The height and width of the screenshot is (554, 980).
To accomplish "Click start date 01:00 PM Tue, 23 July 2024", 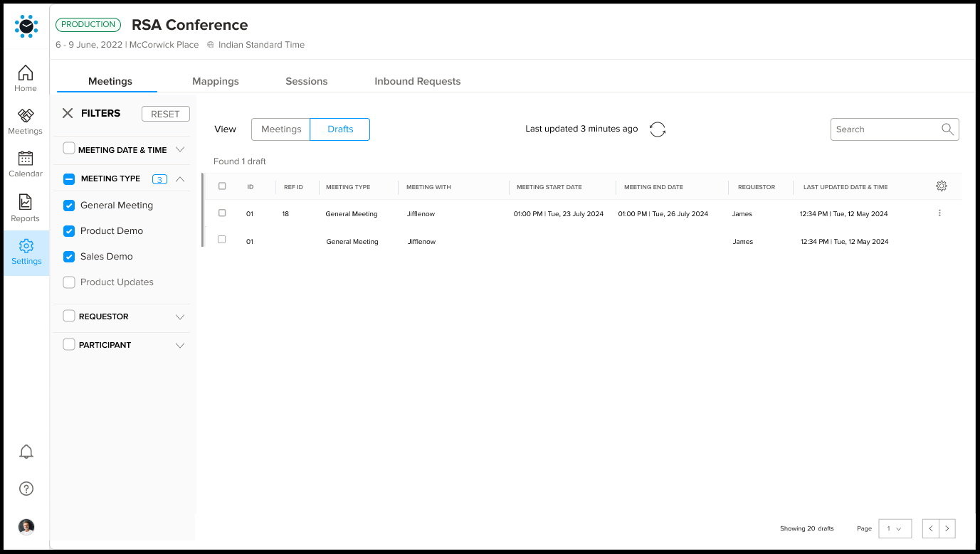I will [559, 214].
